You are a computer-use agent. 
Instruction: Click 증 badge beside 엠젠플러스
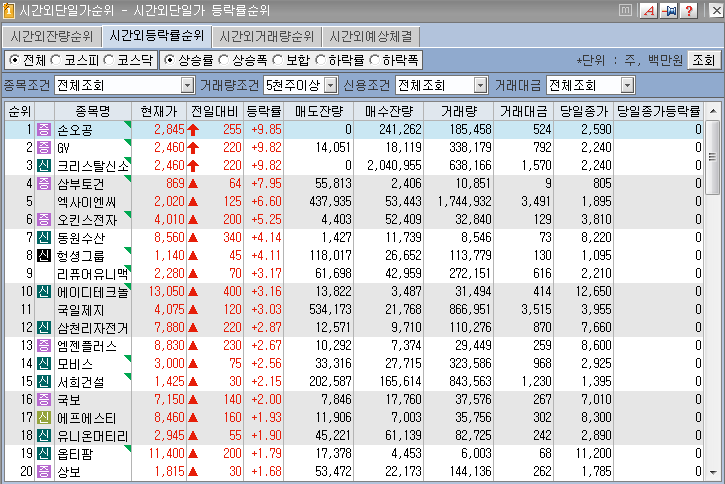[44, 346]
